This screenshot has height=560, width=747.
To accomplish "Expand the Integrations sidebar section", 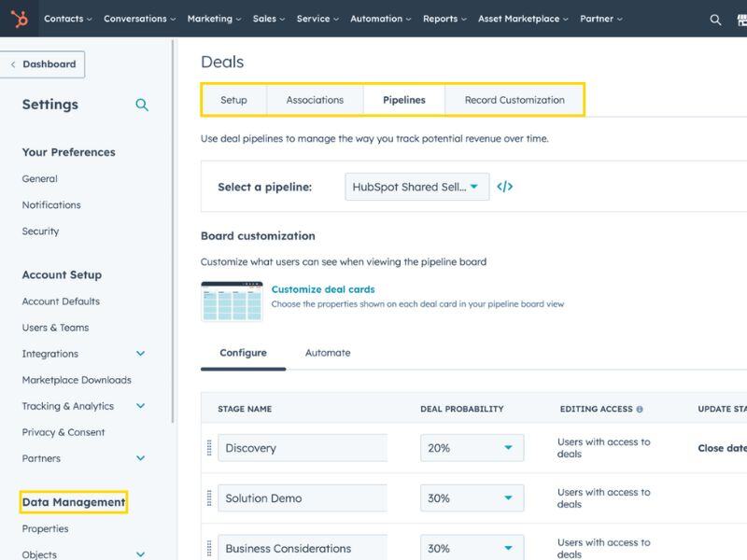I will point(140,354).
